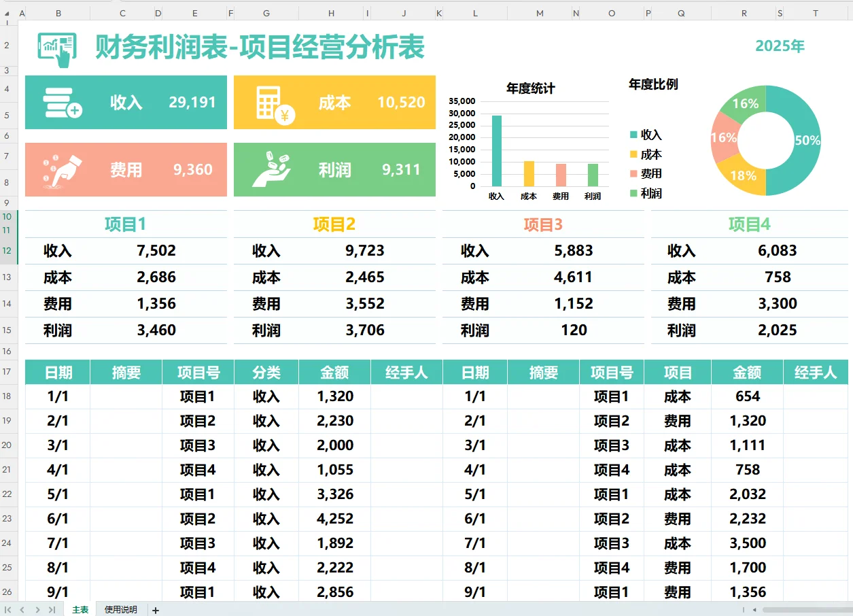Click the coins-in-hand icon on the 利润 card

click(x=275, y=169)
